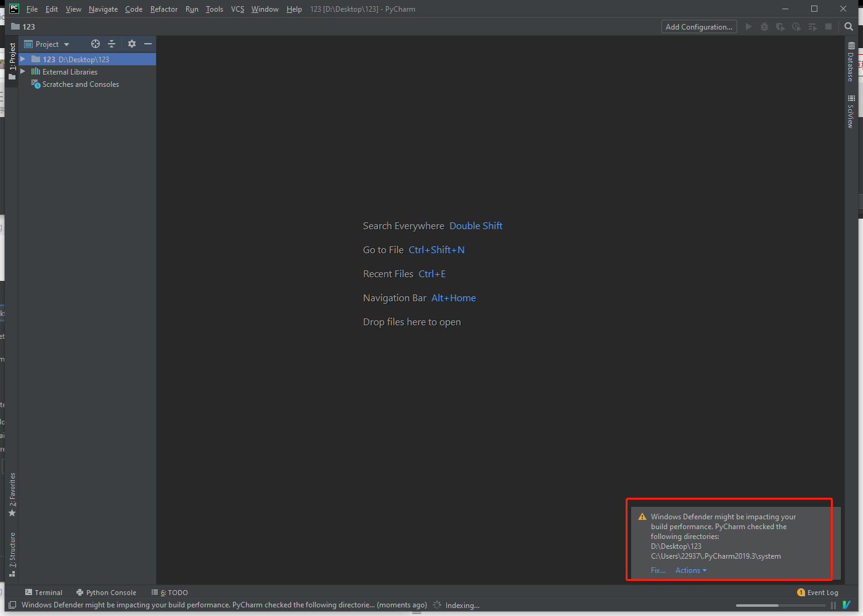Toggle the Z: Structure tool window
This screenshot has width=863, height=616.
pyautogui.click(x=12, y=554)
